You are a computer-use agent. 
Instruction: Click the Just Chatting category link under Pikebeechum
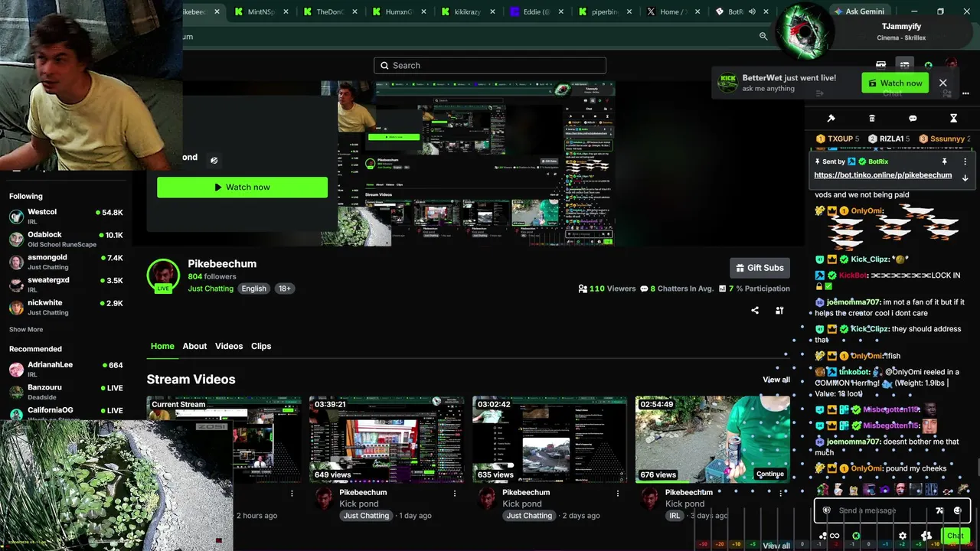[x=211, y=289]
